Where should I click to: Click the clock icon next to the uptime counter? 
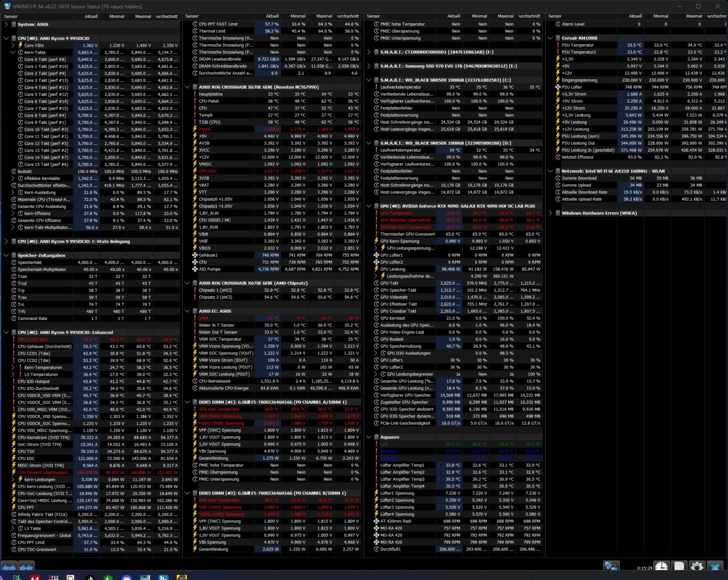tap(661, 567)
